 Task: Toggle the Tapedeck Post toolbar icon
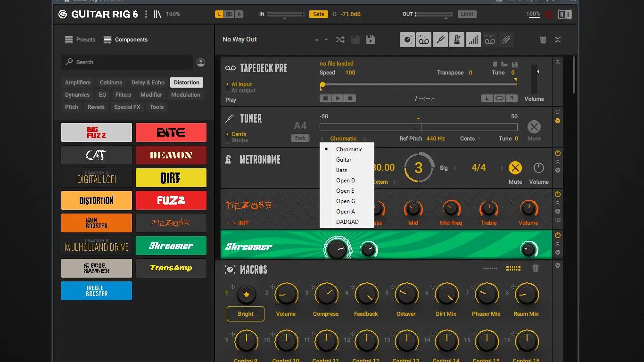click(x=489, y=40)
